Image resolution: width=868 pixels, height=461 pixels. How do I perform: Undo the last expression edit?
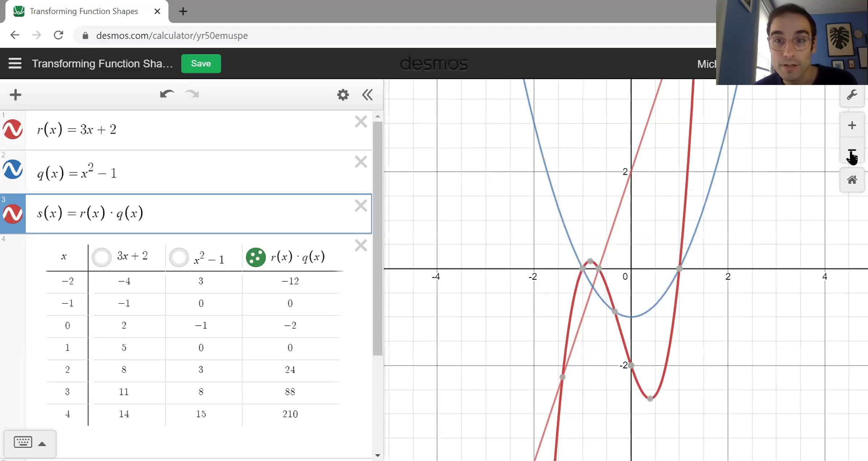click(x=167, y=94)
